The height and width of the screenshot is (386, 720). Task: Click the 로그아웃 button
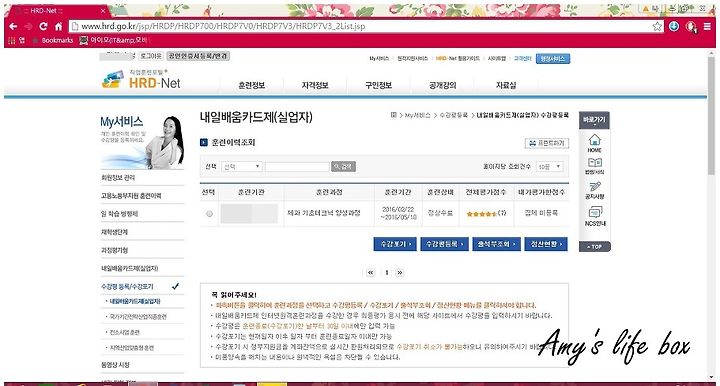(x=151, y=56)
